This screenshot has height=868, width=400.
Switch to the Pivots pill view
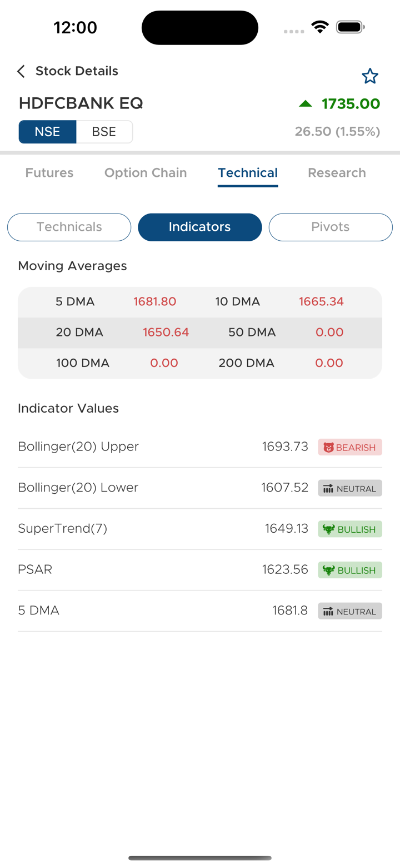pos(331,227)
